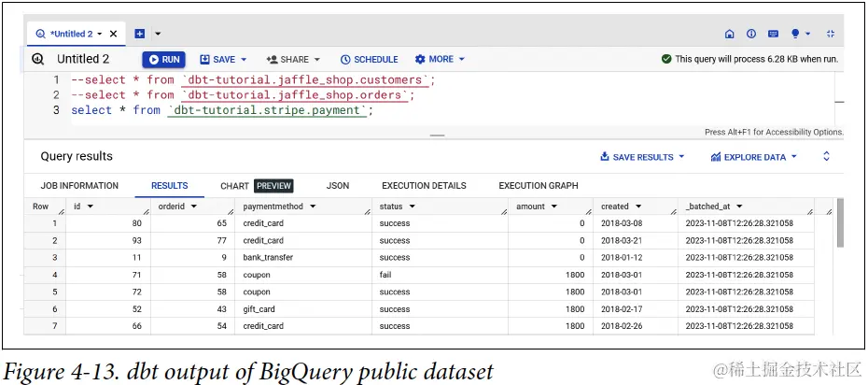Open the *Untitled 2 tab dropdown arrow
This screenshot has width=868, height=385.
(100, 34)
